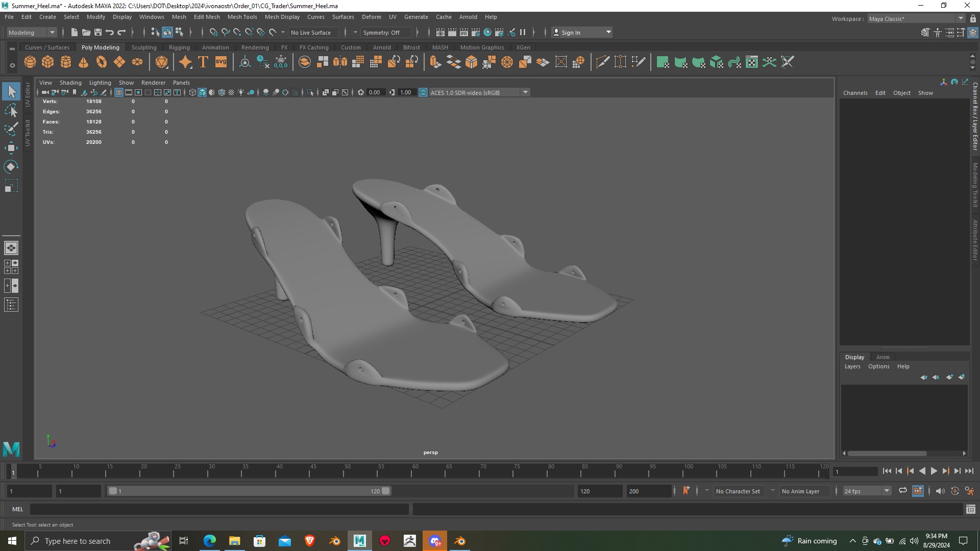Image resolution: width=980 pixels, height=551 pixels.
Task: Click the Layers menu in the layer editor
Action: 852,366
